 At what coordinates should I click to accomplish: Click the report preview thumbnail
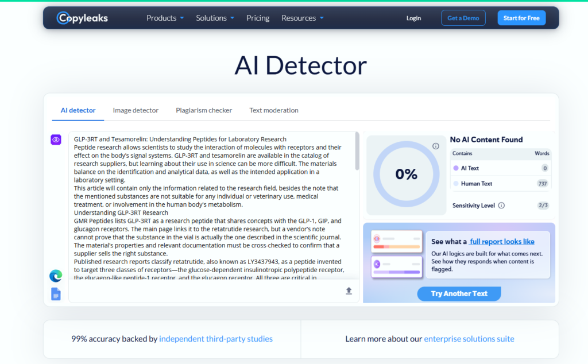tap(397, 254)
